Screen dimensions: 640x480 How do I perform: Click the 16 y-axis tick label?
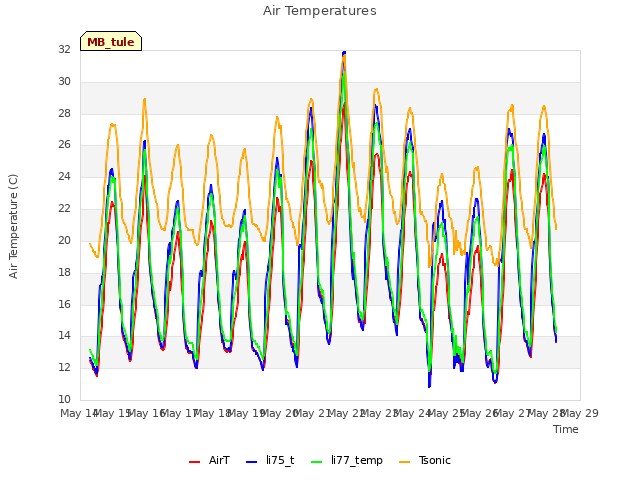click(64, 304)
